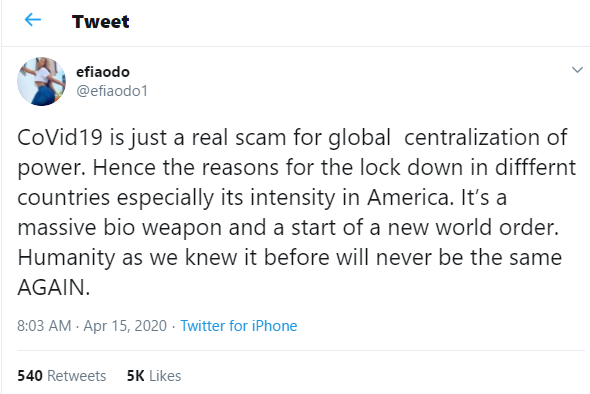Click the word CoVid19 in the tweet
This screenshot has width=590, height=394.
click(60, 137)
